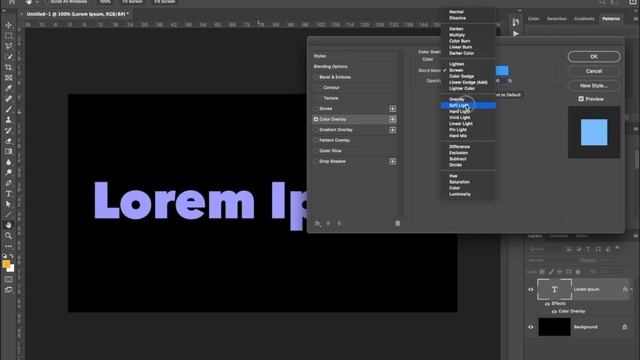The image size is (640, 360).
Task: Open the Edit Toolbar three-dots button
Action: [x=8, y=247]
